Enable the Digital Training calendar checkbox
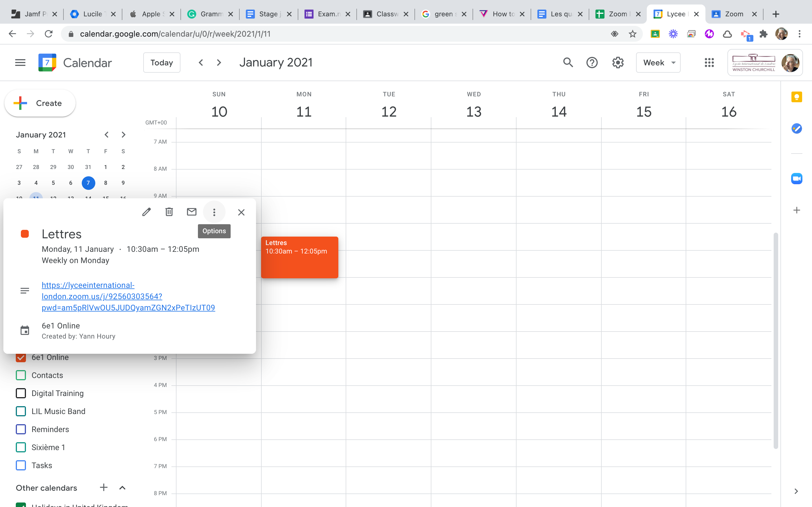The image size is (812, 507). tap(21, 393)
